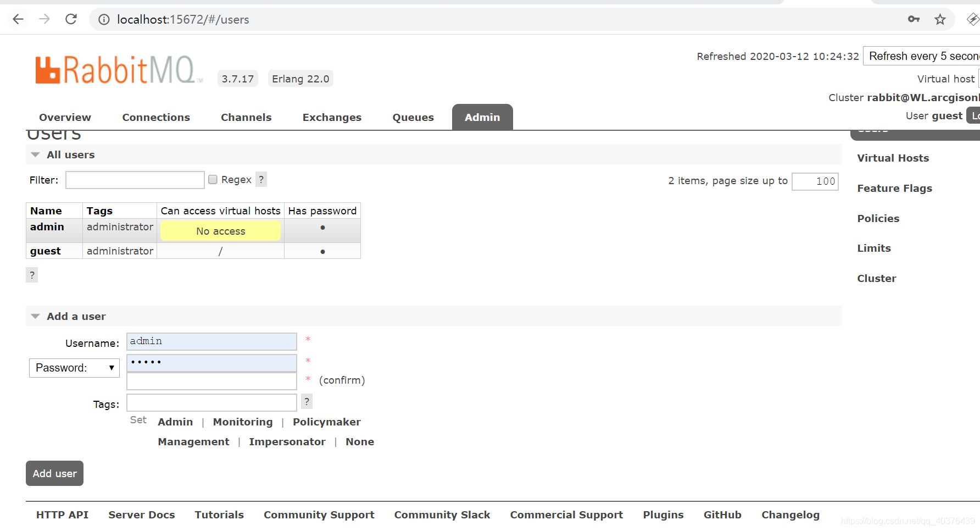980x531 pixels.
Task: Click the browser forward arrow
Action: pos(44,19)
